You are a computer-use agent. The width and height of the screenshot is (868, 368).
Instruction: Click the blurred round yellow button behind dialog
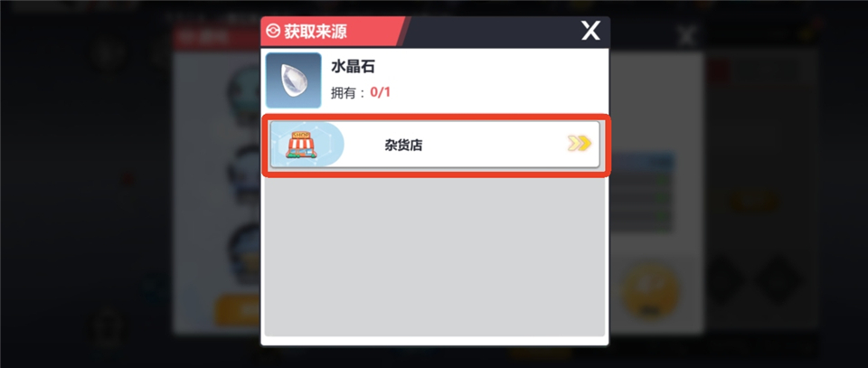650,290
